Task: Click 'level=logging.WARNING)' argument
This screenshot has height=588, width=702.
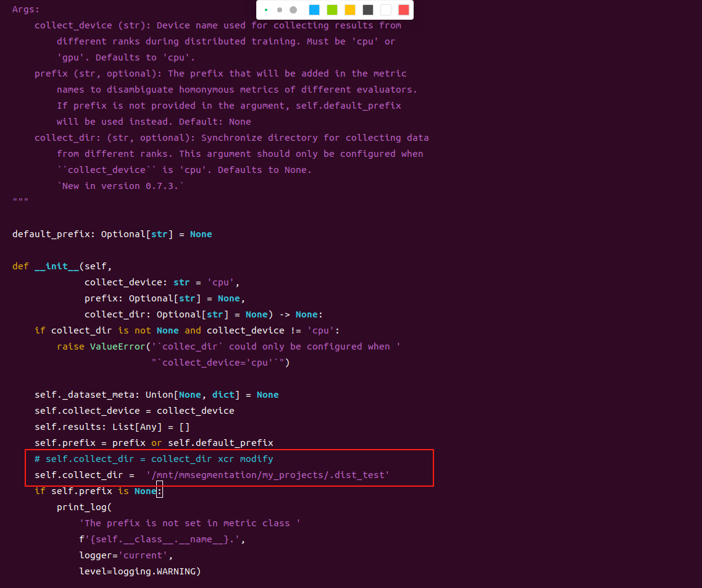Action: [x=140, y=572]
